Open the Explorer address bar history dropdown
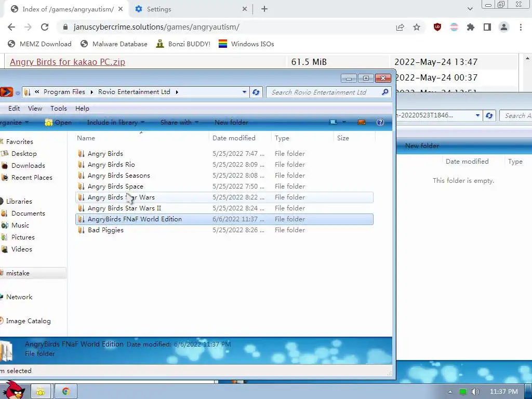The width and height of the screenshot is (532, 399). (244, 92)
